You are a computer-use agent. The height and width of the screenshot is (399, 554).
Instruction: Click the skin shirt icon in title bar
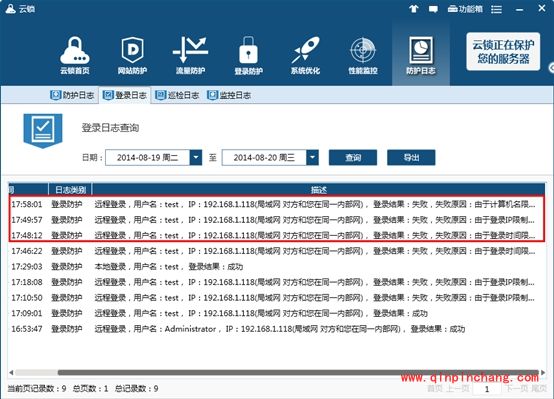tap(413, 9)
